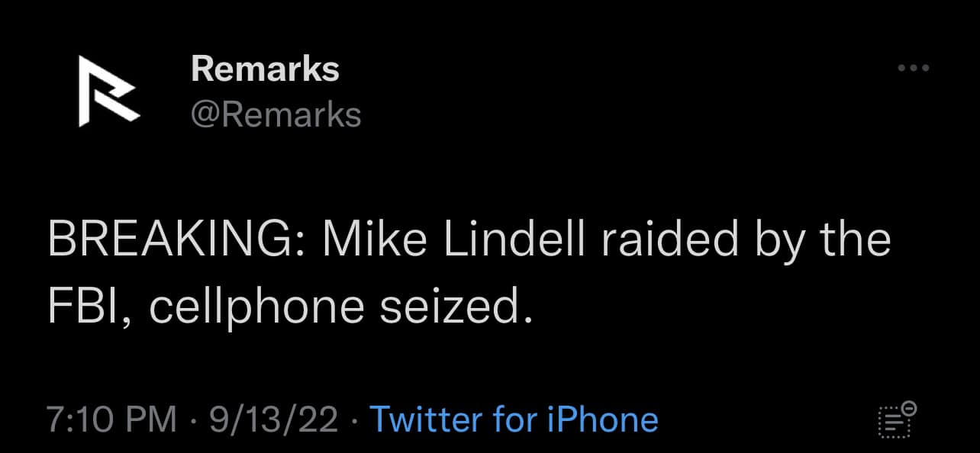This screenshot has height=453, width=980.
Task: Click the name Mike in the tweet
Action: tap(376, 239)
